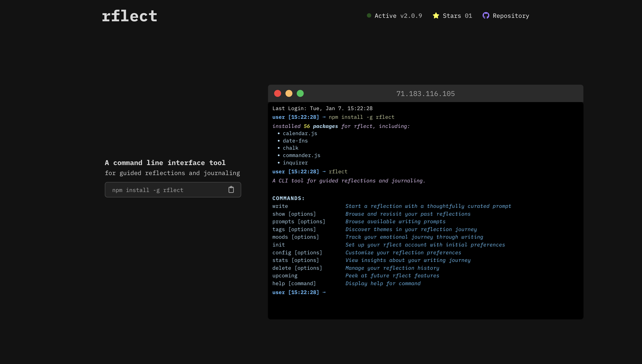Click the yellow star icon next to Stars
The height and width of the screenshot is (364, 642).
tap(436, 15)
